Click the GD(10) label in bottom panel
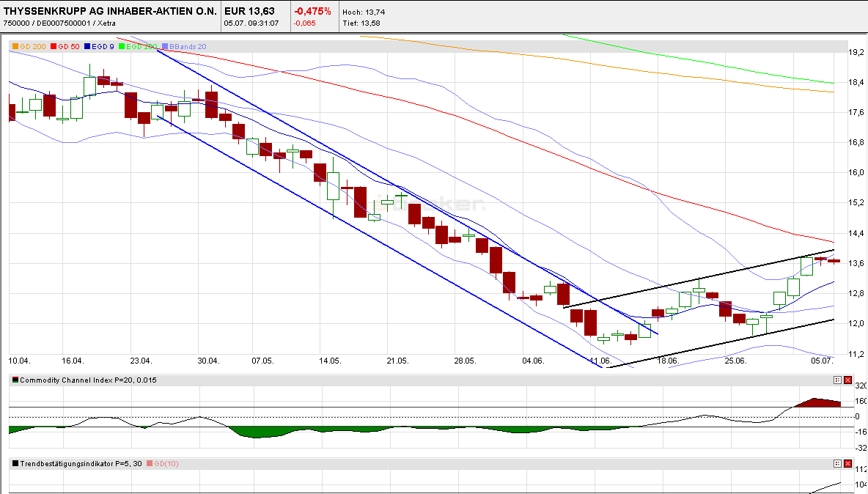Screen dimensions: 868x494 click(166, 463)
